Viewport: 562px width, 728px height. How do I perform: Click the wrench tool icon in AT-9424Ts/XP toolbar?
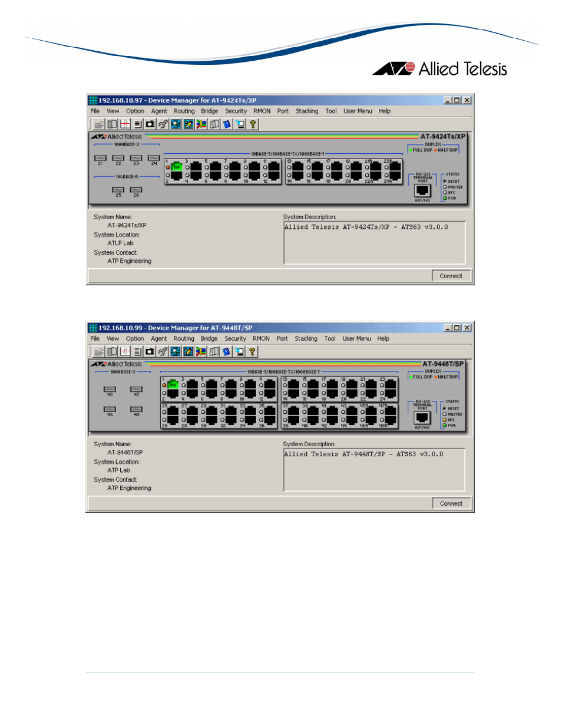[163, 124]
